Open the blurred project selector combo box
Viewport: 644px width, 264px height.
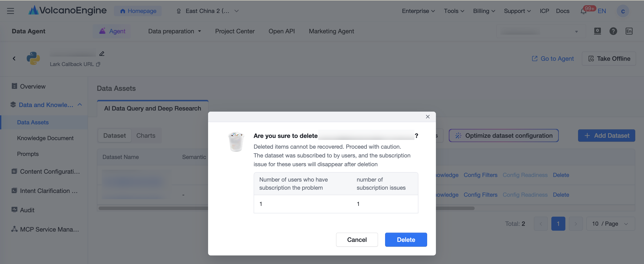pos(541,31)
